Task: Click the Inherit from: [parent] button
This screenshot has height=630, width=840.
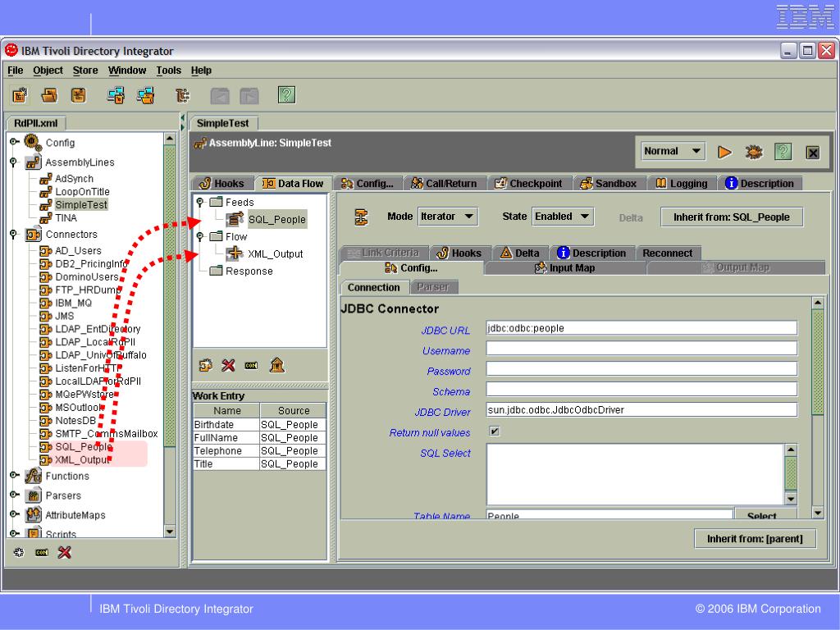Action: [x=755, y=538]
